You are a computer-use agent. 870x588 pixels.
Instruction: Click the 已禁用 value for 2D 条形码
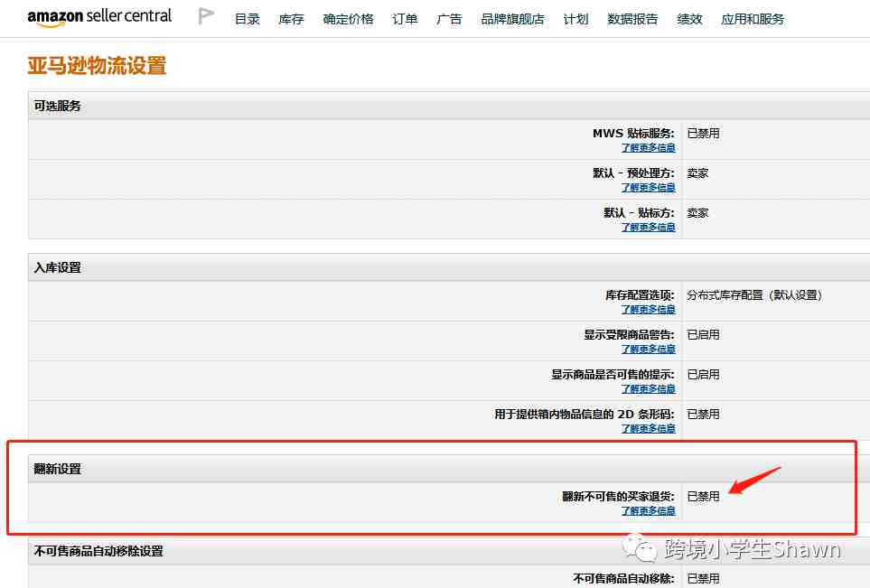(x=703, y=414)
